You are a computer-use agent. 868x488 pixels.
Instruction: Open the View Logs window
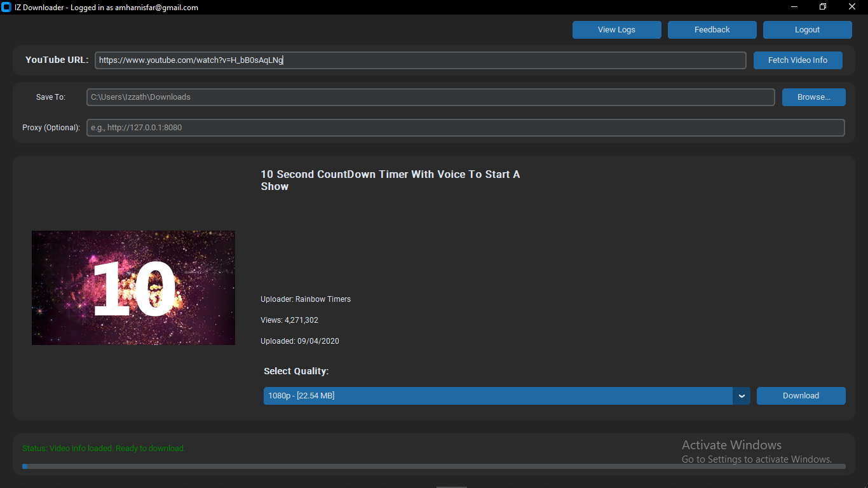click(x=616, y=30)
